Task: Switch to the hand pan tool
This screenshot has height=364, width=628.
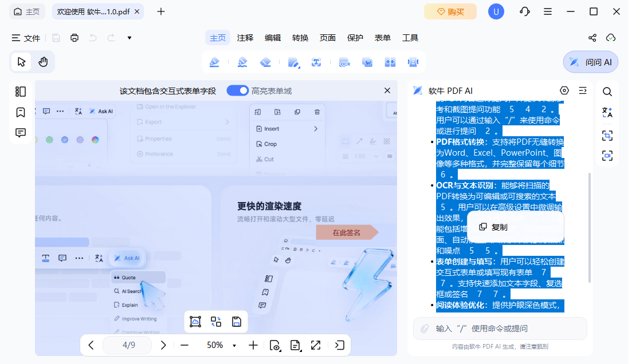Action: coord(43,62)
